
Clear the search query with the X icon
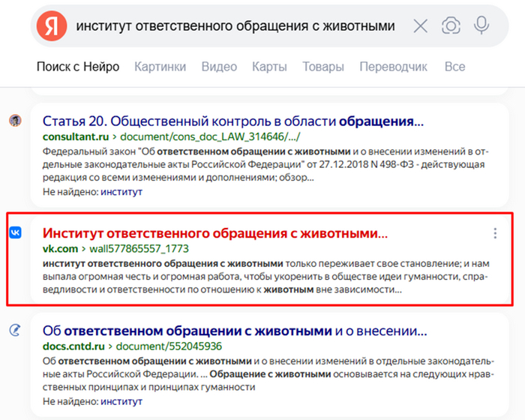tap(420, 25)
